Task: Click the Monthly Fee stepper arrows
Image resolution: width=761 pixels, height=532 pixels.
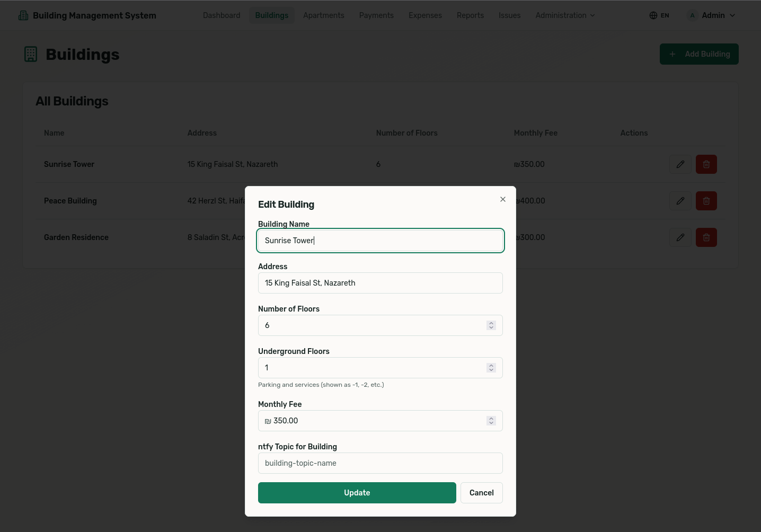Action: [x=491, y=421]
